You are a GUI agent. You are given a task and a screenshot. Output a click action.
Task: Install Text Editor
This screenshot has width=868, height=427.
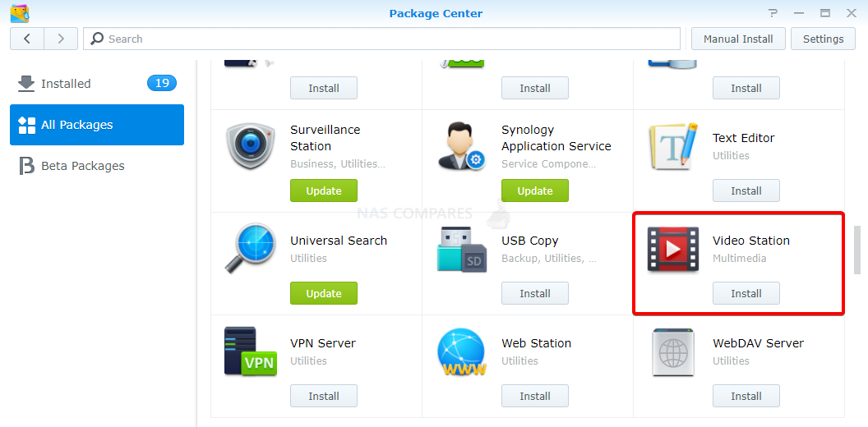746,191
